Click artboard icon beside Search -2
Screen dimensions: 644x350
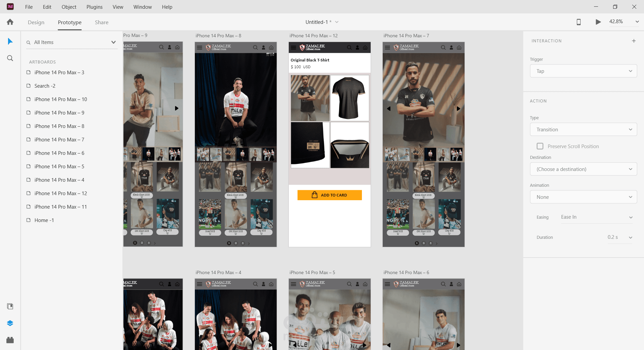click(x=29, y=86)
